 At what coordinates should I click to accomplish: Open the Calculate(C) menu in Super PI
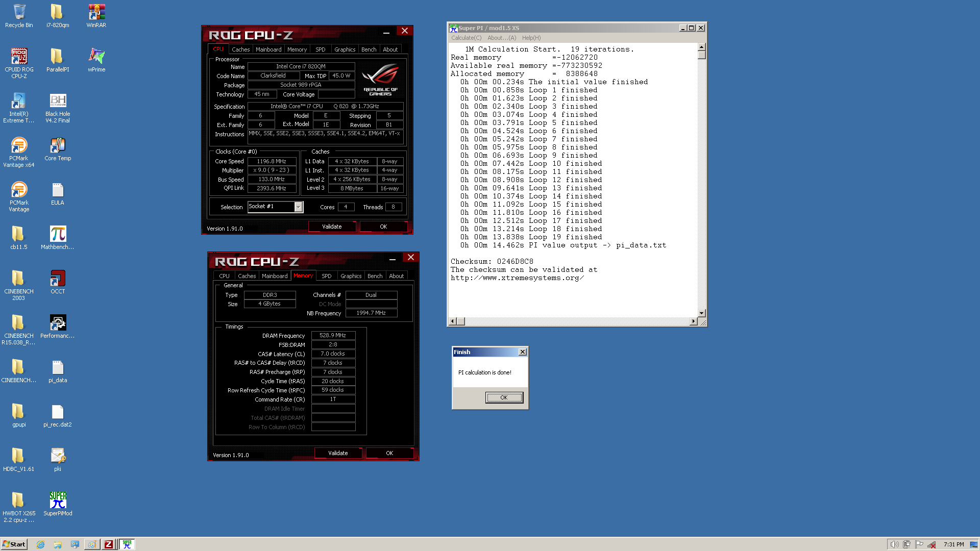466,38
